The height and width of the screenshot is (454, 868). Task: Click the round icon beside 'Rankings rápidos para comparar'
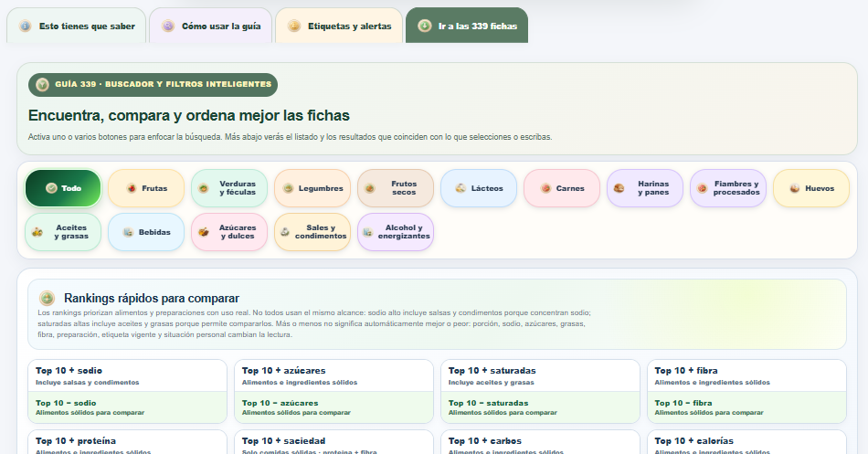[x=47, y=299]
